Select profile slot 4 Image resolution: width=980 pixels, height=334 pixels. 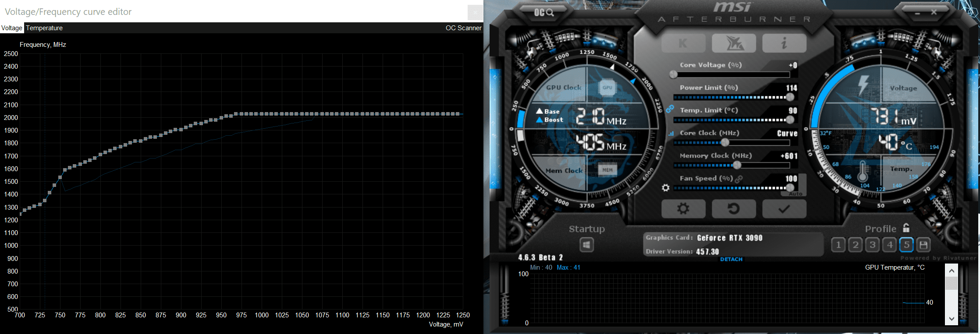890,245
